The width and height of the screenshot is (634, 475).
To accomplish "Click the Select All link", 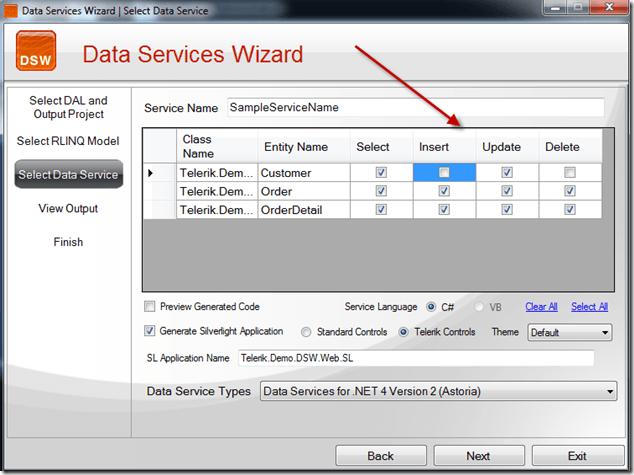I will click(590, 307).
